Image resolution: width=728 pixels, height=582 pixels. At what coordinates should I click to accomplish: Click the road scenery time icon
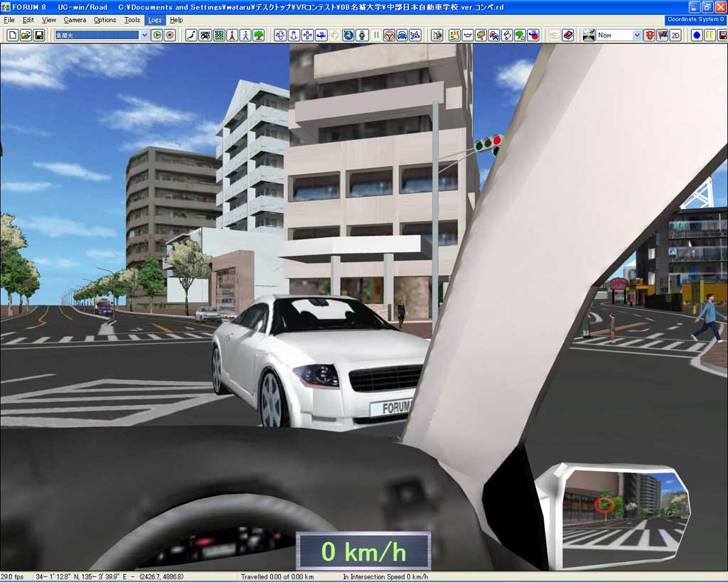[589, 36]
